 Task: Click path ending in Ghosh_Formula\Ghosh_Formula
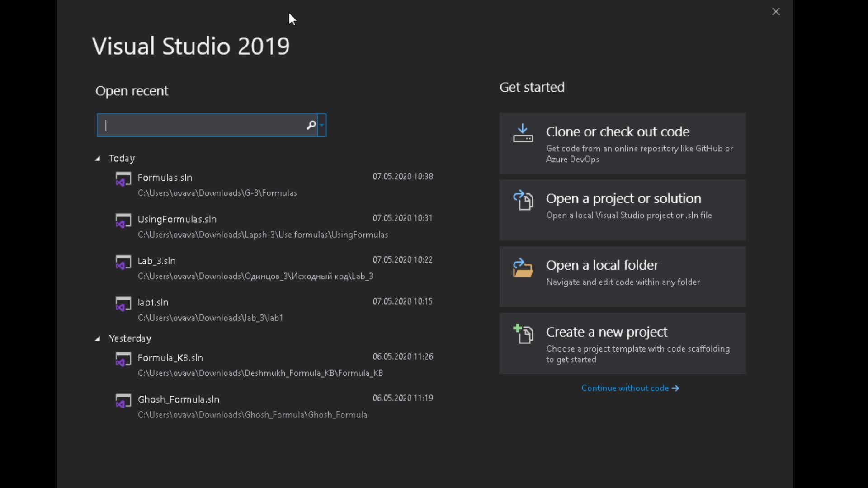(252, 414)
